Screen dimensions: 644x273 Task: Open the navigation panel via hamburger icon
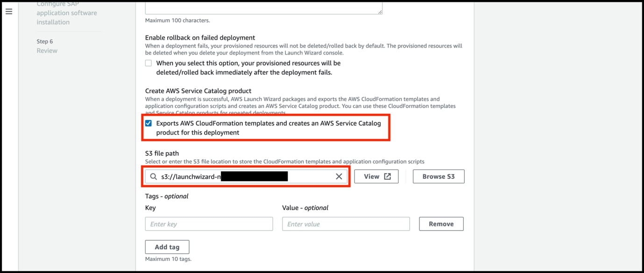click(9, 11)
